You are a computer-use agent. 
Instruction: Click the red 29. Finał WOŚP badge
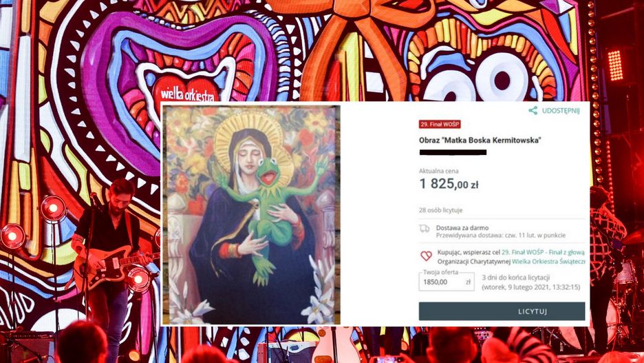(440, 124)
